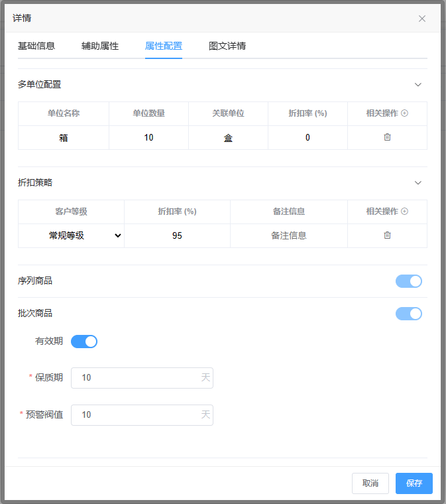
Task: Click the add row icon in 多单位配置 table
Action: tap(405, 113)
